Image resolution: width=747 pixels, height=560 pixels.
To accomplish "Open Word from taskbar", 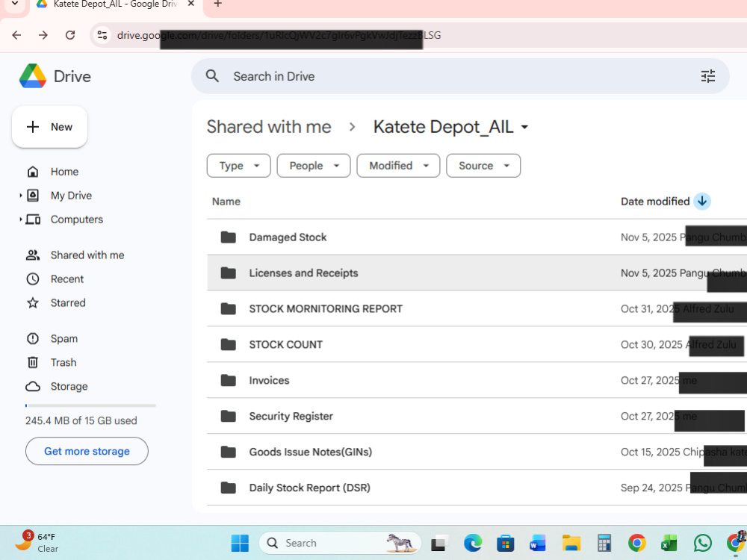I will [x=538, y=543].
